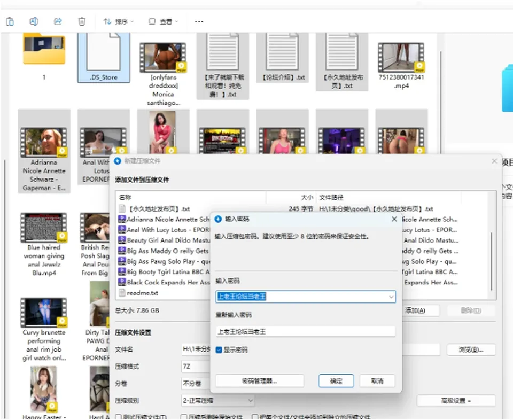Select the 【永久地址发布页】.txt file icon in Explorer
The height and width of the screenshot is (420, 513).
(342, 52)
